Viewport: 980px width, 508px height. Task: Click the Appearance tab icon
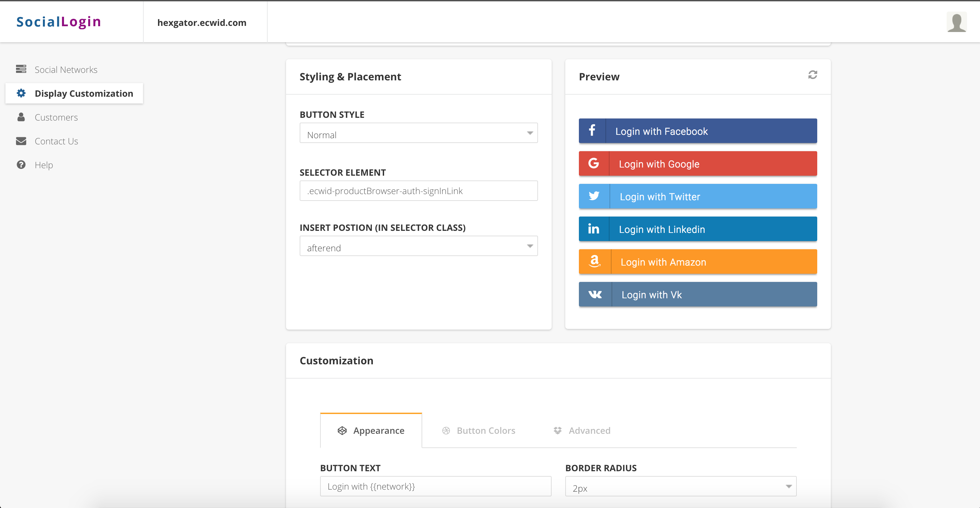[342, 430]
